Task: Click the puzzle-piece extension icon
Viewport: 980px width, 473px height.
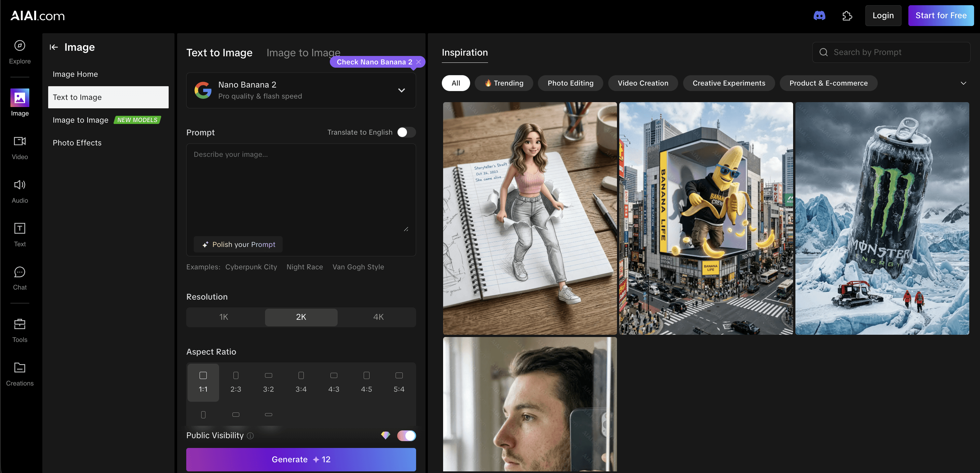Action: (x=847, y=16)
